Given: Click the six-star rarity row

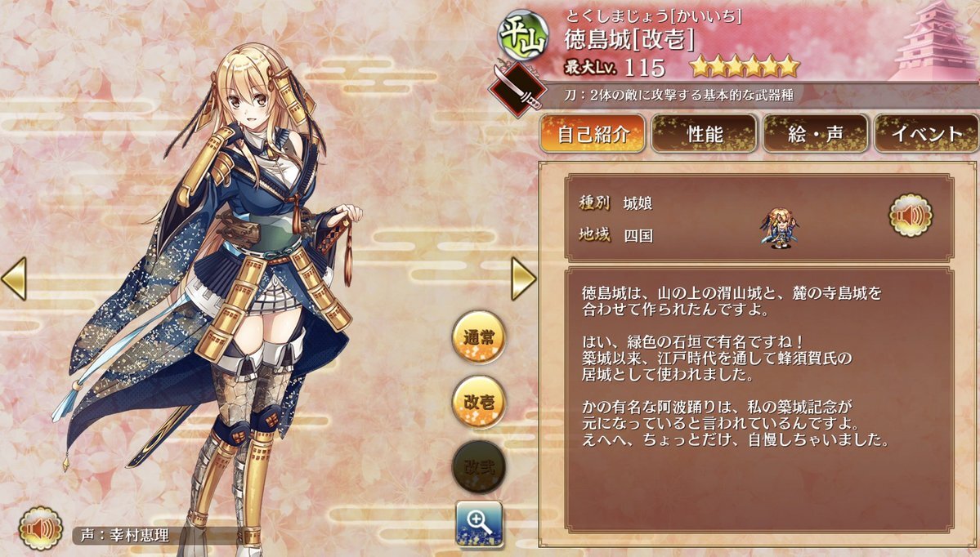Looking at the screenshot, I should (x=745, y=65).
